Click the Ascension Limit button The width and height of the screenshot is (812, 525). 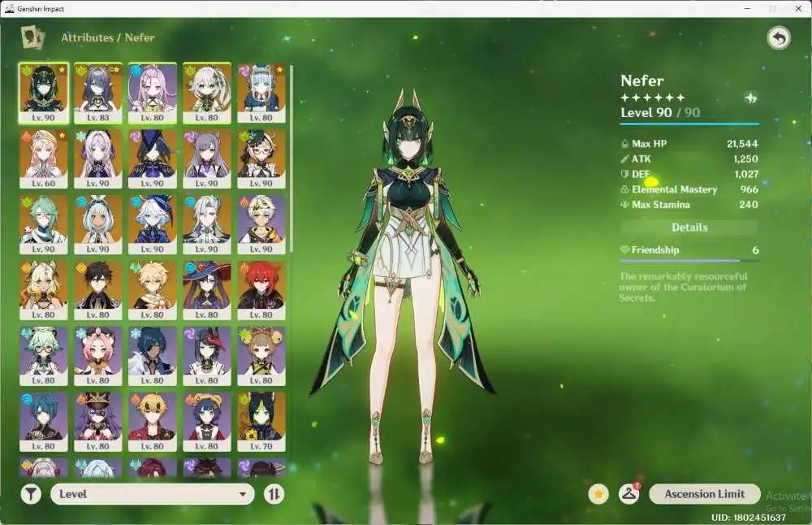705,494
